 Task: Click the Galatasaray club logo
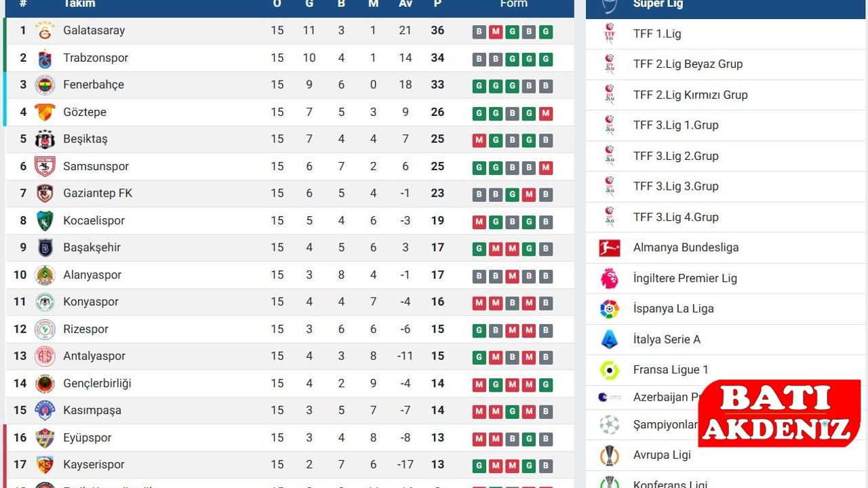click(x=45, y=30)
